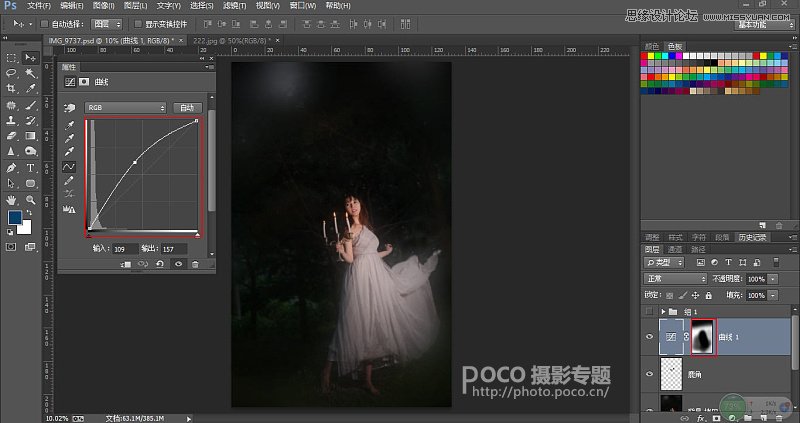Click the foreground color swatch
The width and height of the screenshot is (800, 423).
[15, 218]
